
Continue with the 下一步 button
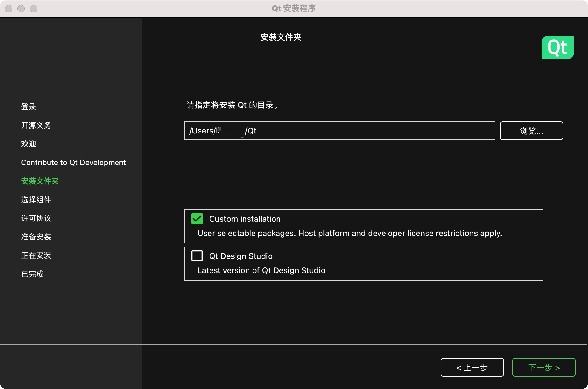(544, 367)
